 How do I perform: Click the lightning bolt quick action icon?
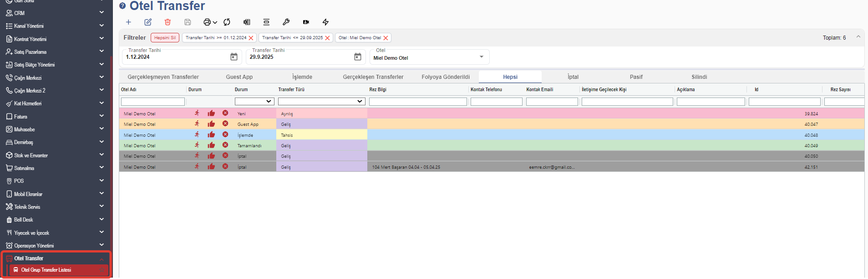pyautogui.click(x=325, y=22)
